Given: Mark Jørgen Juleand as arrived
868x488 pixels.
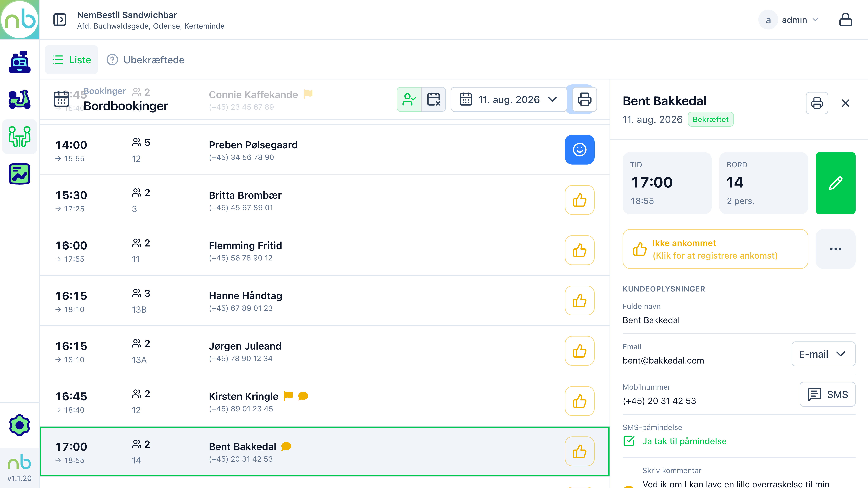Looking at the screenshot, I should (580, 351).
